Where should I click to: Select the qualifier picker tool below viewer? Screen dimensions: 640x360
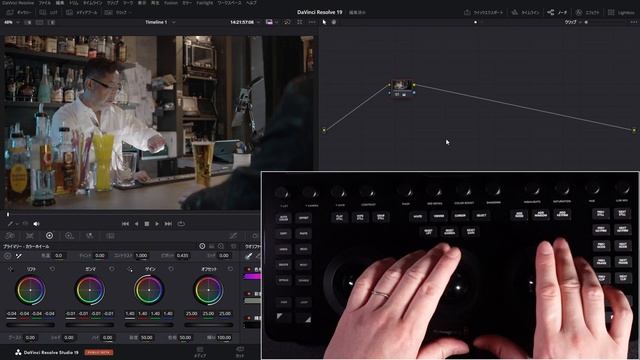tap(11, 224)
